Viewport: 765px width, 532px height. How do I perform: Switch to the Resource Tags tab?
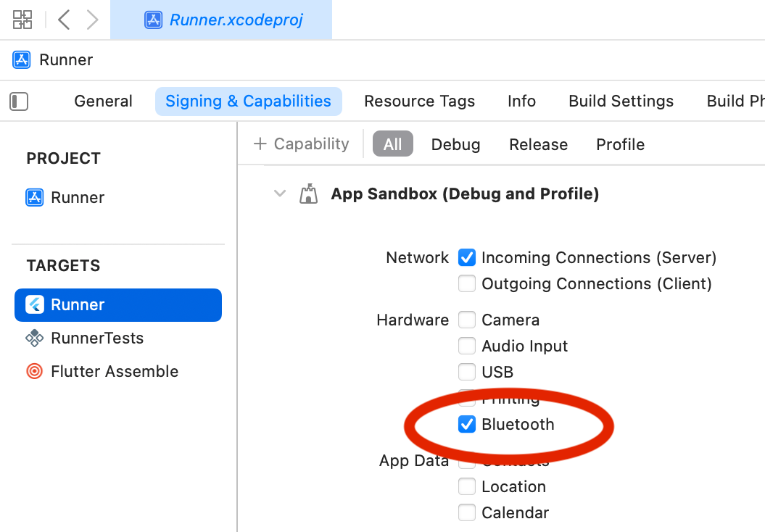pyautogui.click(x=420, y=101)
